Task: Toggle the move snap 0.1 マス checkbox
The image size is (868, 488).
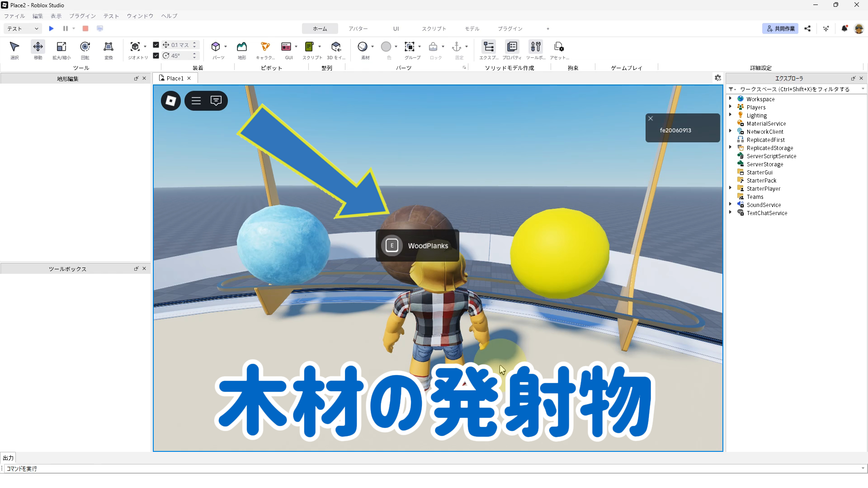Action: click(x=156, y=45)
